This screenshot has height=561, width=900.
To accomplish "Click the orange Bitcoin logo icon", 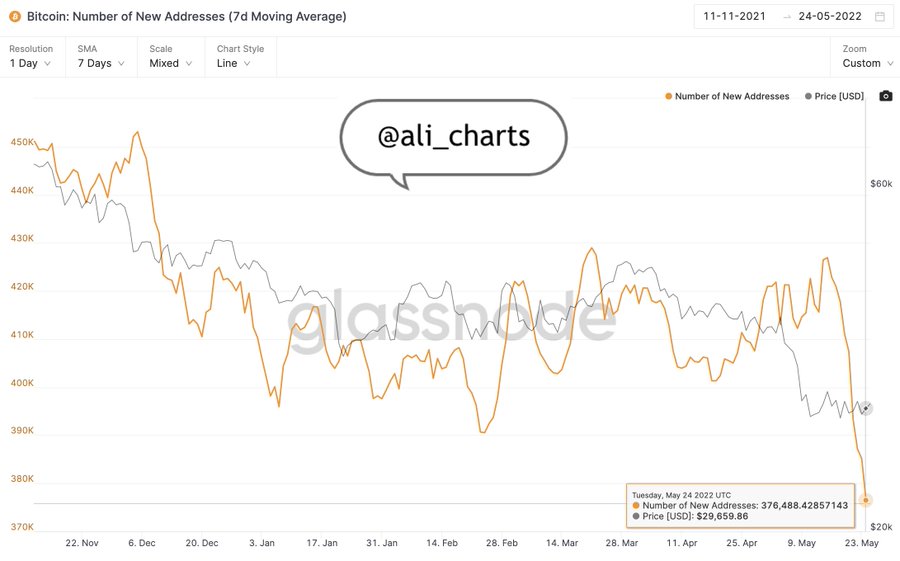I will (15, 16).
